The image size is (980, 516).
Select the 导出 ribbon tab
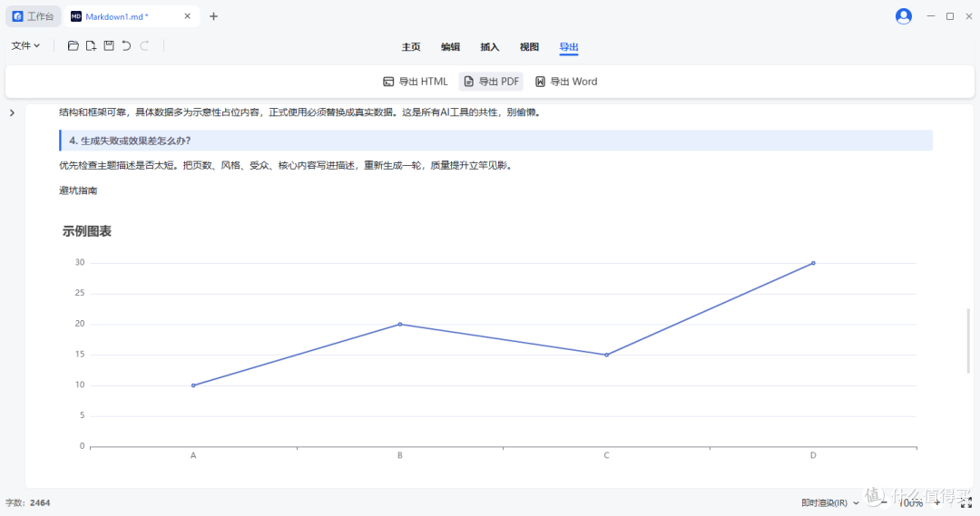point(569,47)
